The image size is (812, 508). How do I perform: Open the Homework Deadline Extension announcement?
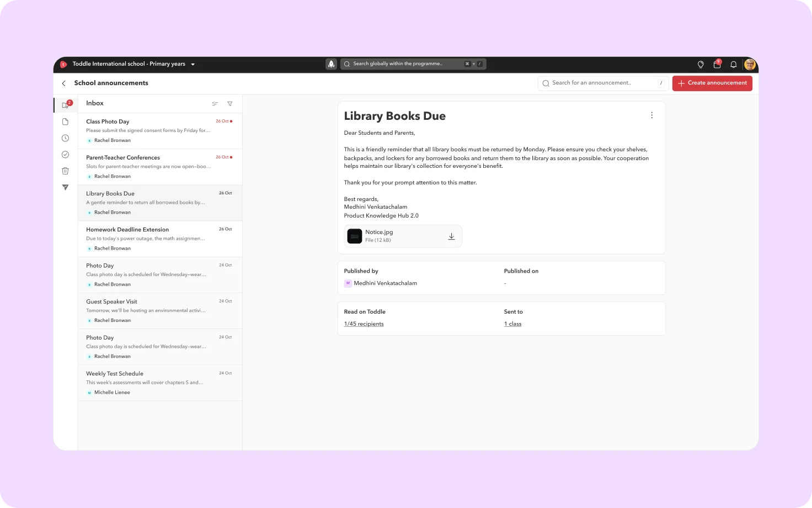[x=160, y=239]
